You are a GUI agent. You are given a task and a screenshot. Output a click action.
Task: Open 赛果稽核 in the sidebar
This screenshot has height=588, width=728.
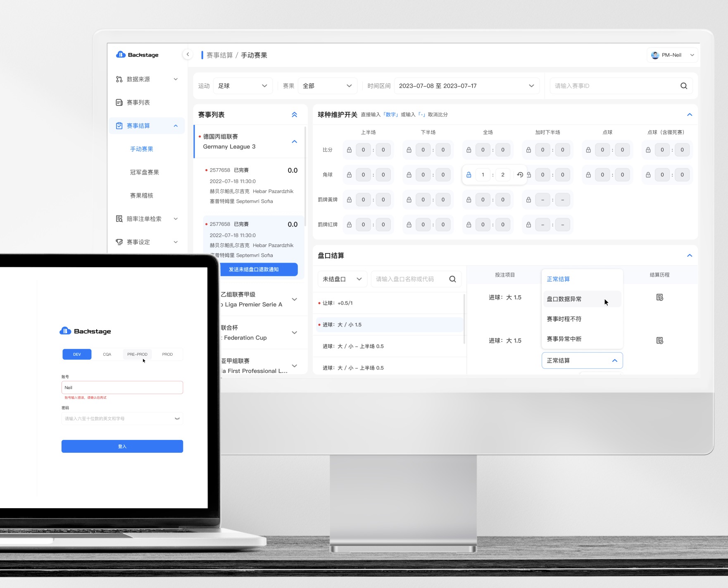click(142, 196)
